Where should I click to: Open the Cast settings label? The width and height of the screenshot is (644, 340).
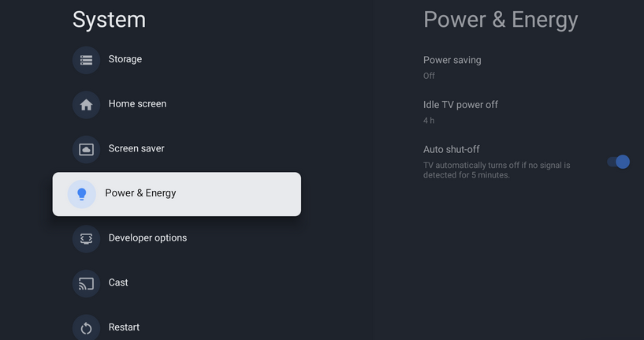click(118, 282)
